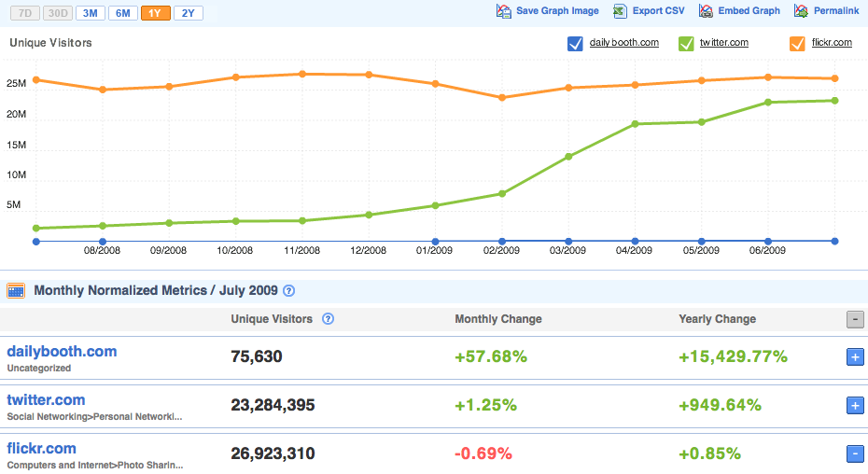This screenshot has height=474, width=868.
Task: Click the Unique Visitors column header
Action: tap(272, 319)
